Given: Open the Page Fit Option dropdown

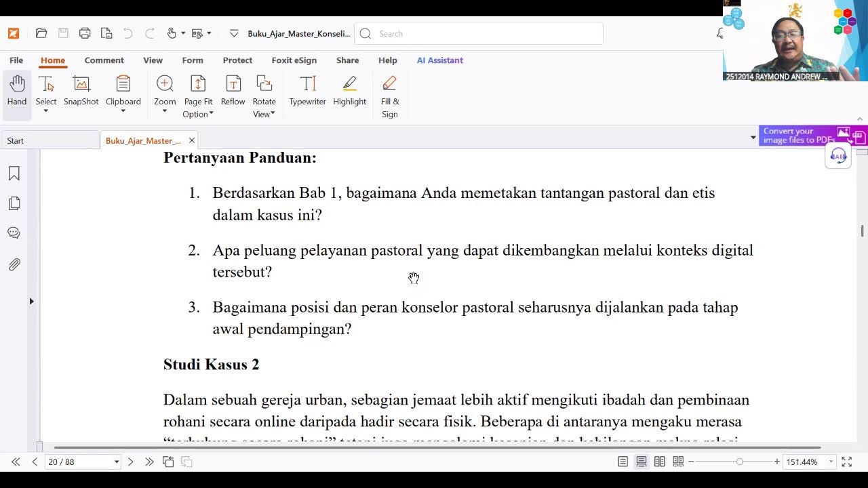Looking at the screenshot, I should pos(198,96).
